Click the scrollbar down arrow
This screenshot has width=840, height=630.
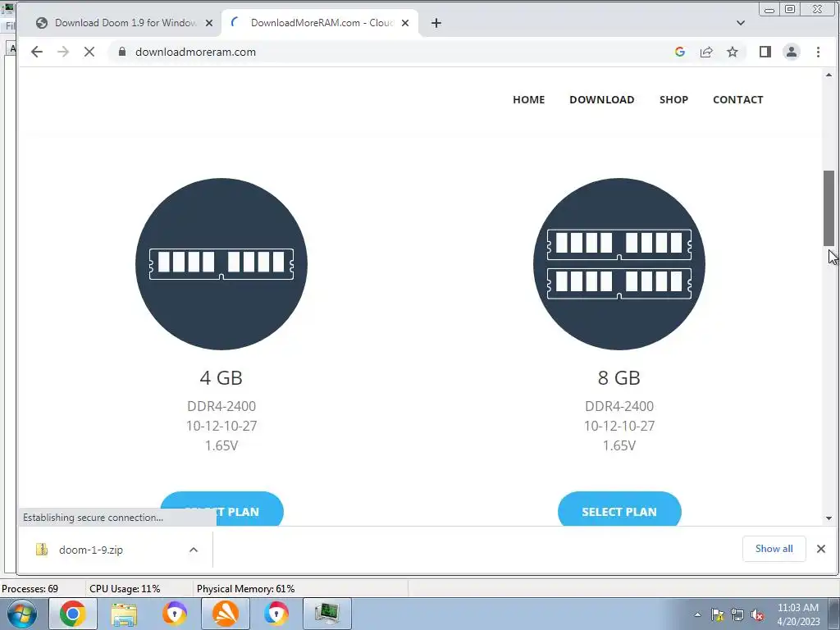(829, 518)
